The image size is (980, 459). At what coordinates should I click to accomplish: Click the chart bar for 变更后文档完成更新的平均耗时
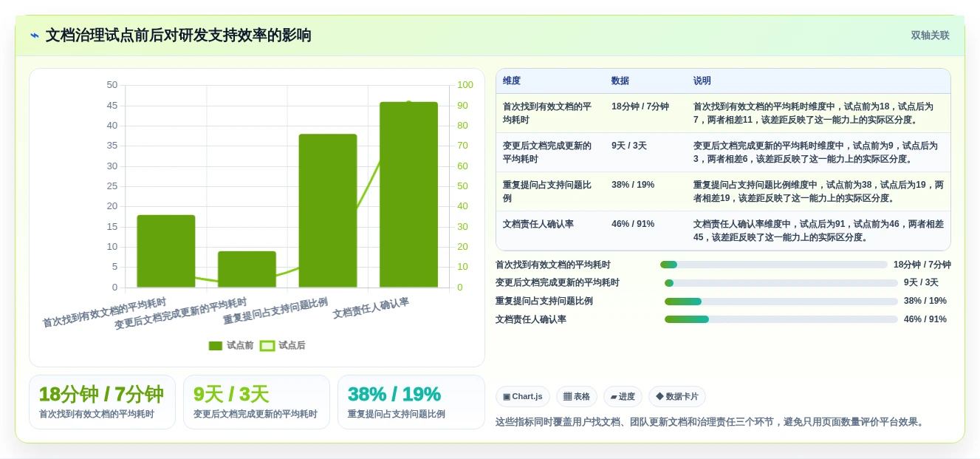pyautogui.click(x=247, y=269)
